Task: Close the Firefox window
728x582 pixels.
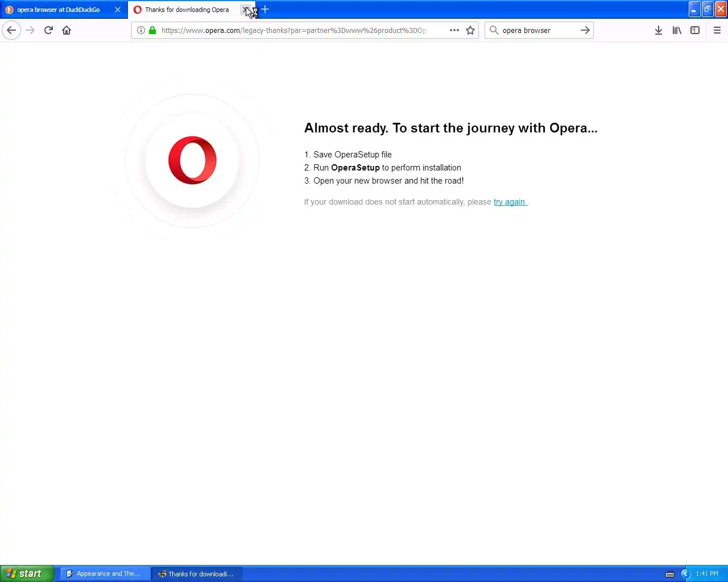Action: click(x=721, y=9)
